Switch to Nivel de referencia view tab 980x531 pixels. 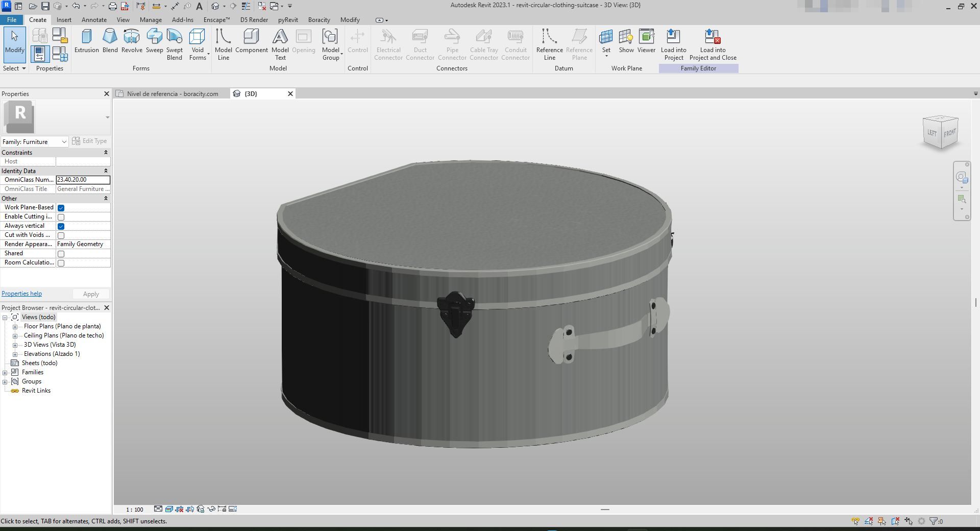click(x=172, y=94)
